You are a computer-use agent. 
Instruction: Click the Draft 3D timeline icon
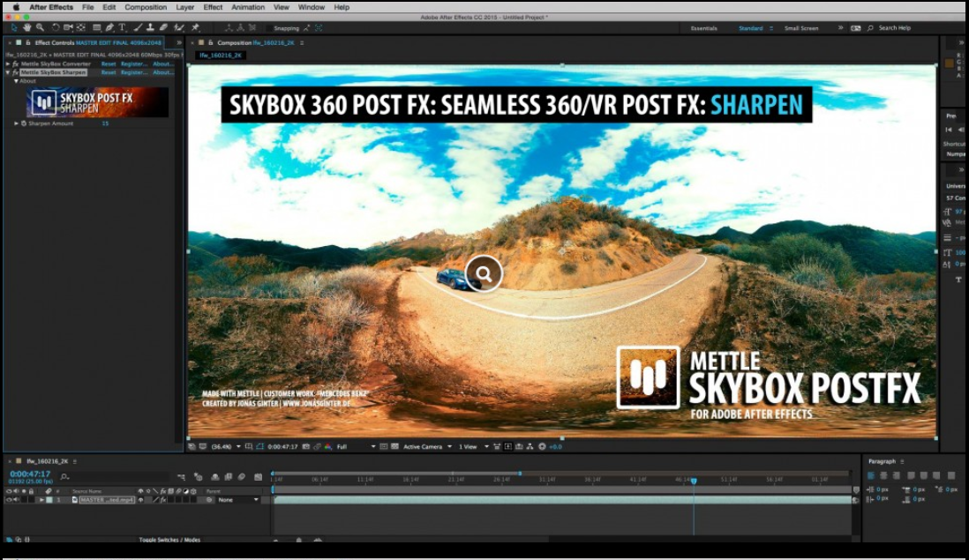click(x=199, y=477)
